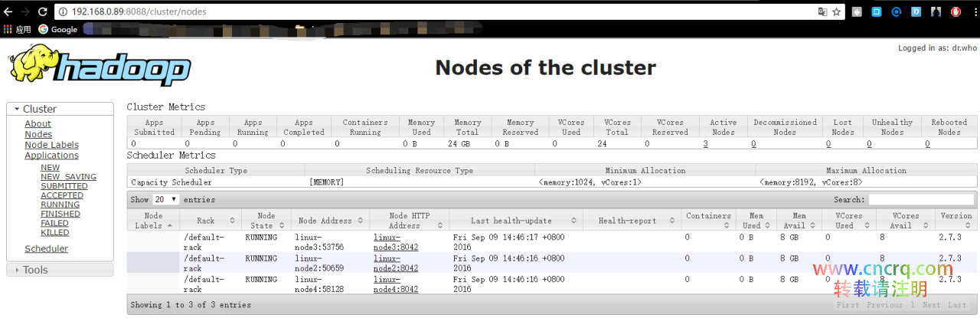Filter applications by ACCEPTED state
This screenshot has height=318, width=980.
[62, 195]
